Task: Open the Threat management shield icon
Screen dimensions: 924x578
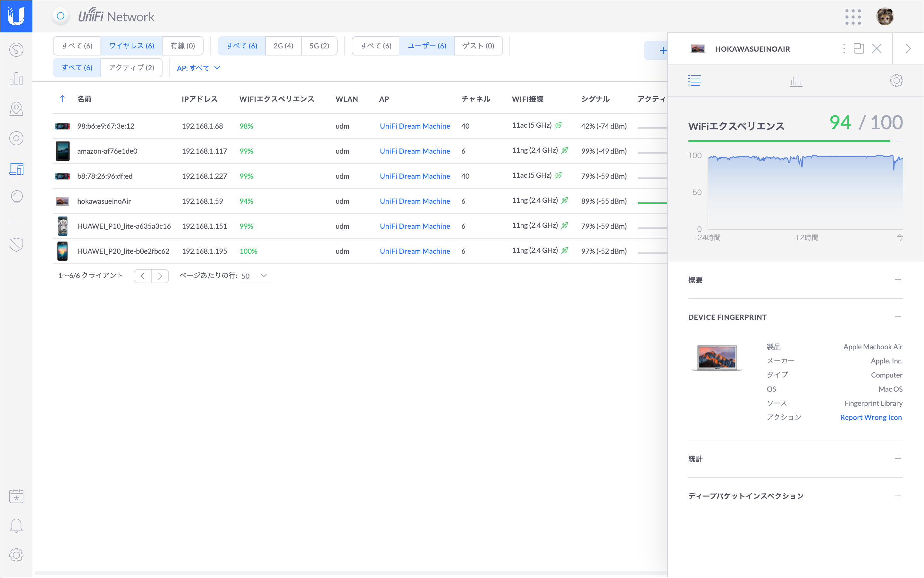Action: (x=16, y=244)
